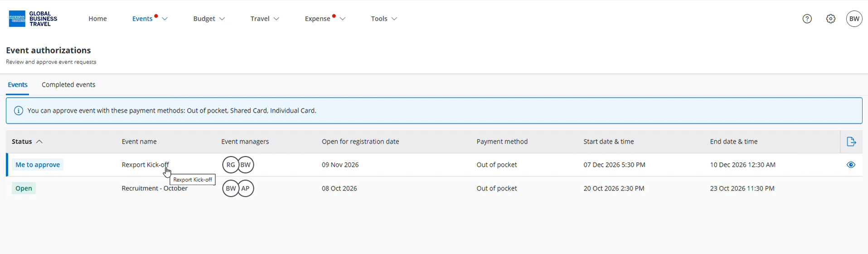Click Out of pocket in Rexport Kick-off row
Screen dimensions: 868x254
click(496, 165)
